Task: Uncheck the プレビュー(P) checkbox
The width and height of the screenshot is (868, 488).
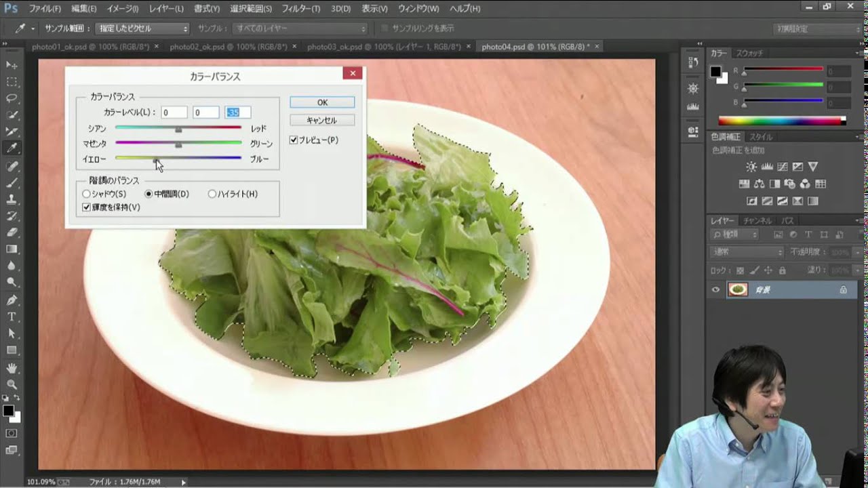Action: coord(294,140)
